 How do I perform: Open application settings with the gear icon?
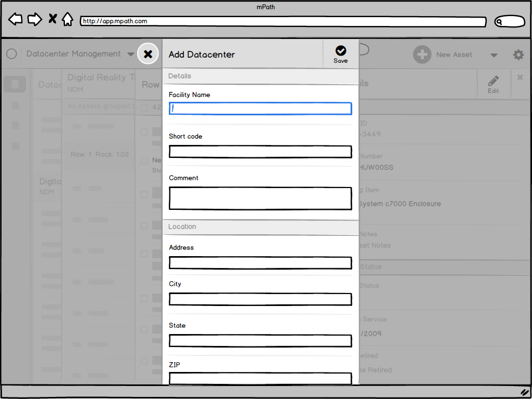click(x=518, y=54)
